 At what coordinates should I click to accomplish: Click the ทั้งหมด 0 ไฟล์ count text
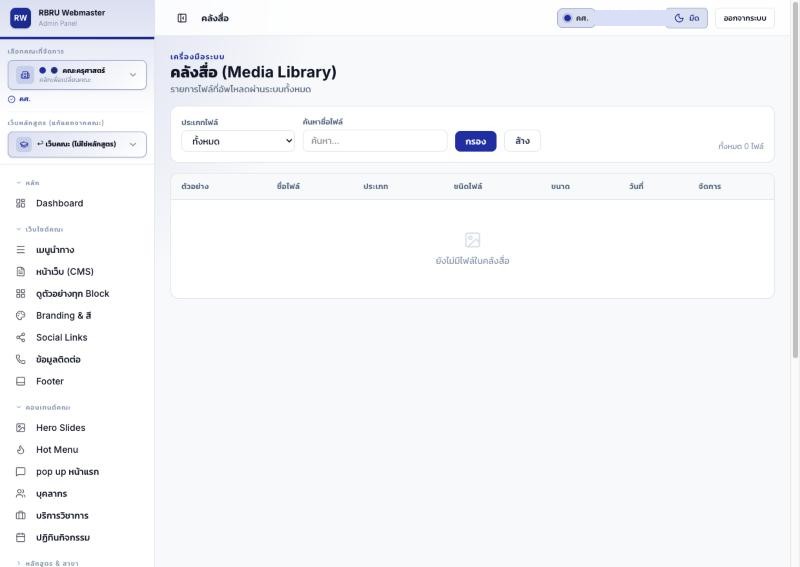741,146
